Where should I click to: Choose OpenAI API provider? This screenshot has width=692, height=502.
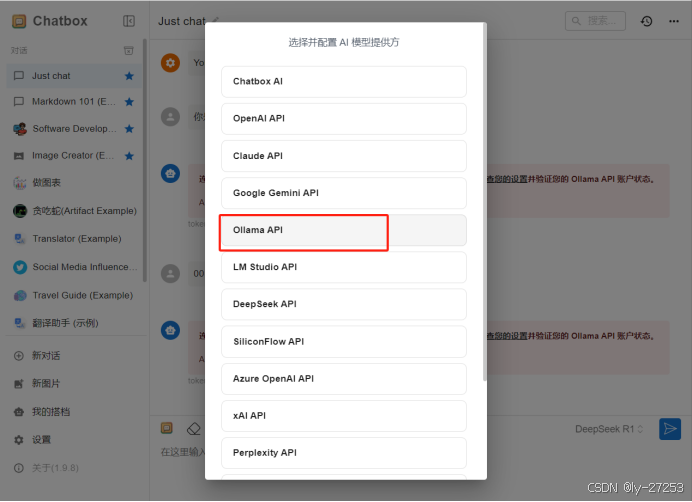(344, 119)
